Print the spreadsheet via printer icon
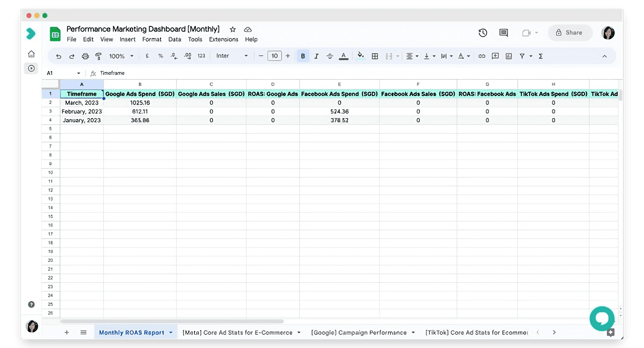Screen dimensions: 644x348 click(x=85, y=56)
